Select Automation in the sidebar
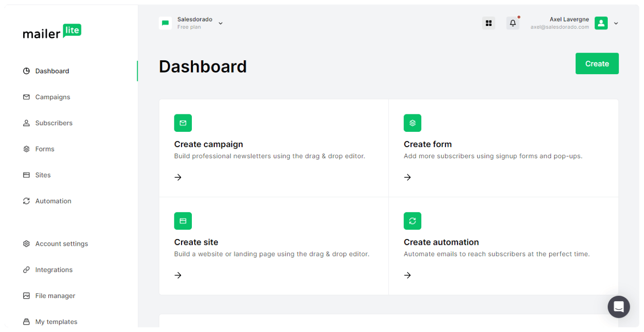Screen dimensions: 644x332 coord(53,201)
